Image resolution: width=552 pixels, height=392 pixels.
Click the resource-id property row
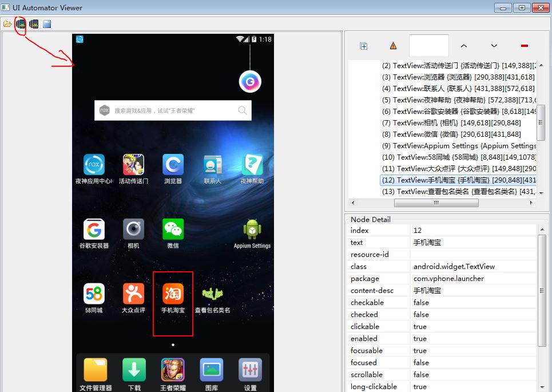pos(443,254)
